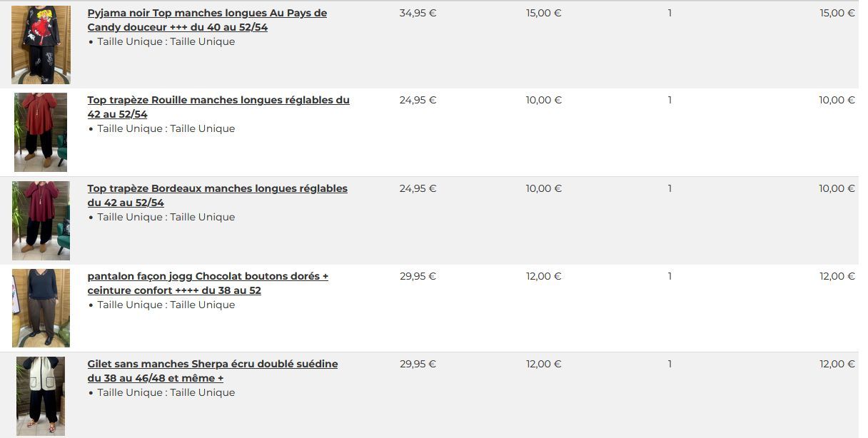The height and width of the screenshot is (438, 868).
Task: Open the Bordeaux trapeze top photo
Action: point(41,220)
